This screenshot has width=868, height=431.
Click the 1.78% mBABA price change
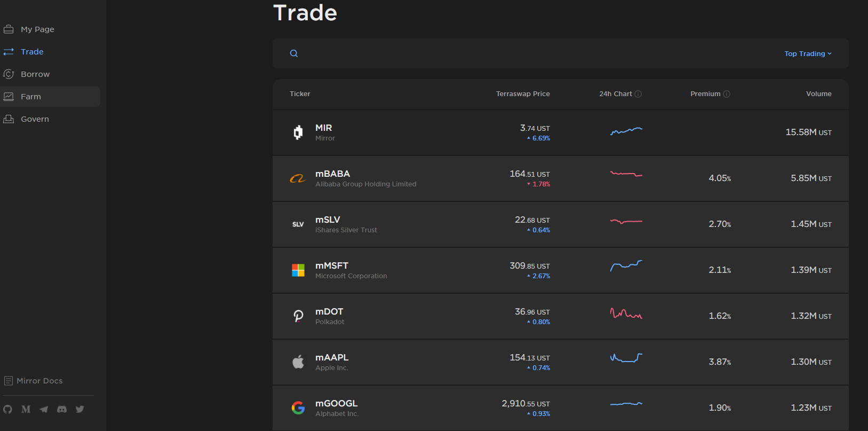(x=539, y=184)
